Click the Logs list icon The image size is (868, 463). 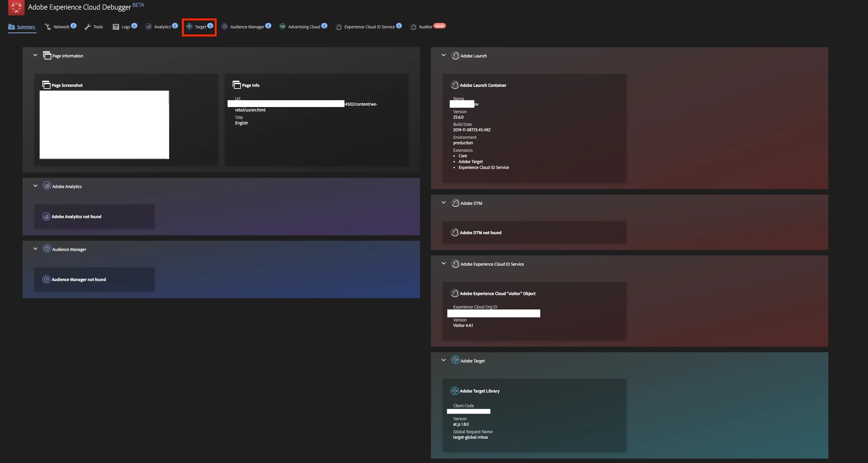coord(116,27)
